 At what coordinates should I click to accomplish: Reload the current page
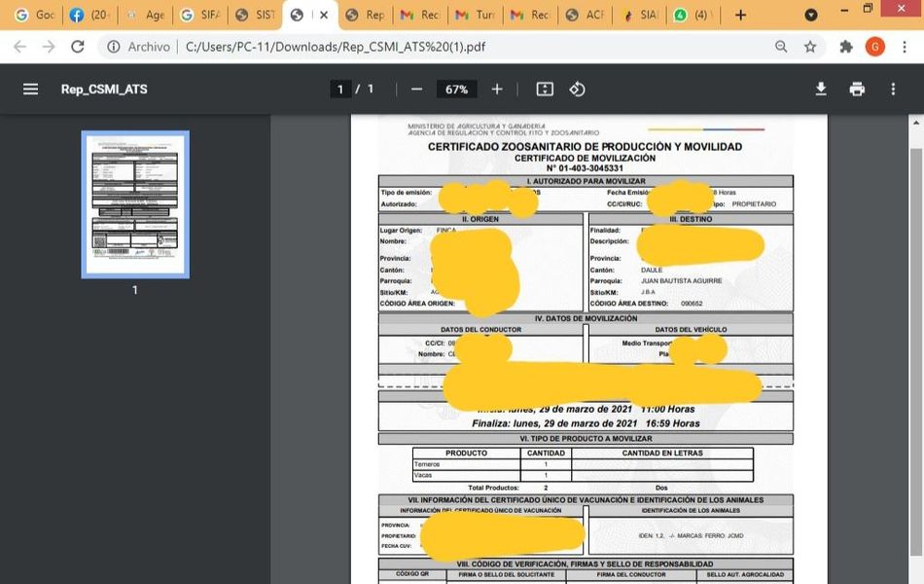pyautogui.click(x=78, y=47)
